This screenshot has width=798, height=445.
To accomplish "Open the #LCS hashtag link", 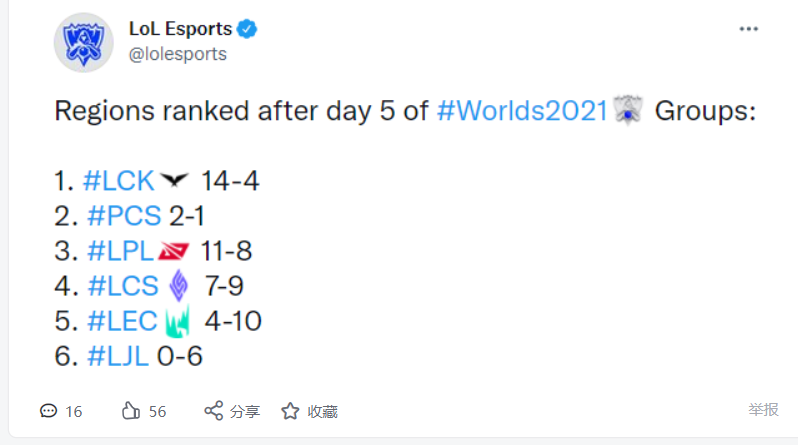I will pos(123,286).
